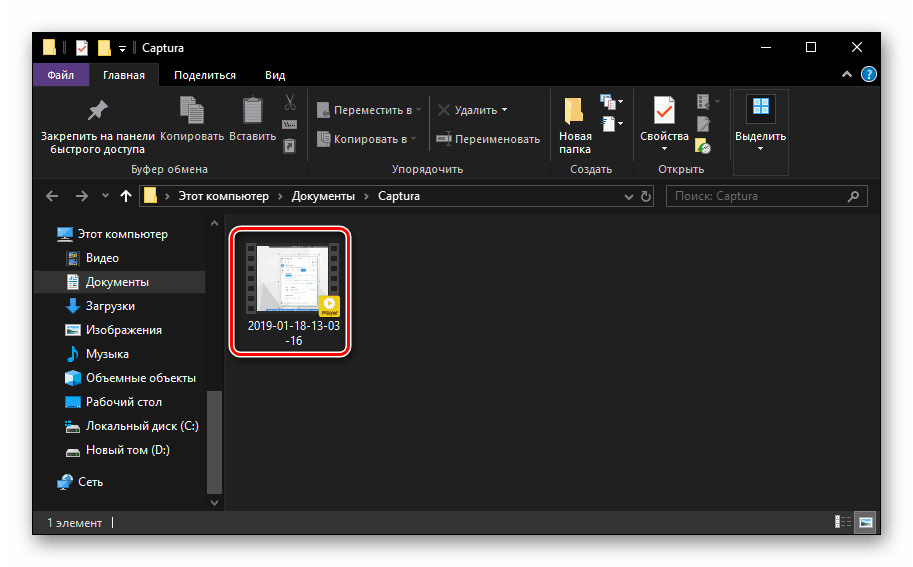Collapse the ribbon with chevron

847,75
